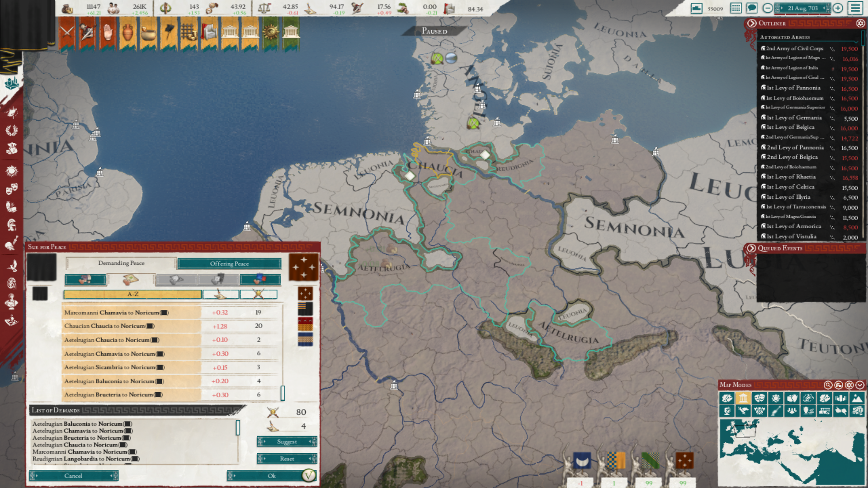Click the stability scales icon
The height and width of the screenshot is (488, 868).
[x=264, y=8]
